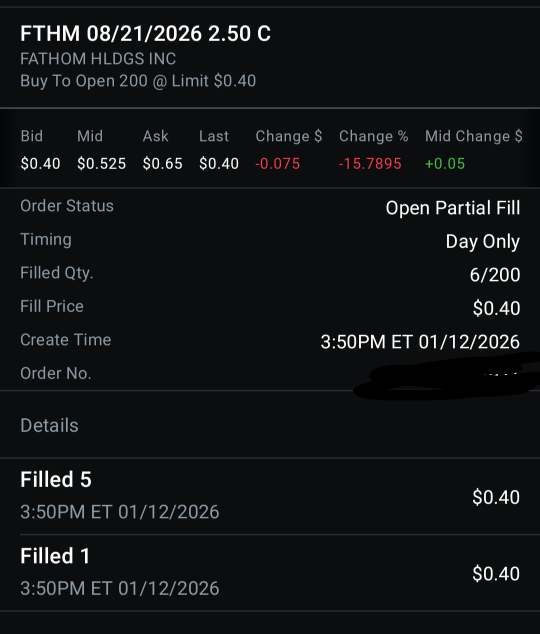
Task: Tap the Change $ value -0.075
Action: [x=278, y=164]
